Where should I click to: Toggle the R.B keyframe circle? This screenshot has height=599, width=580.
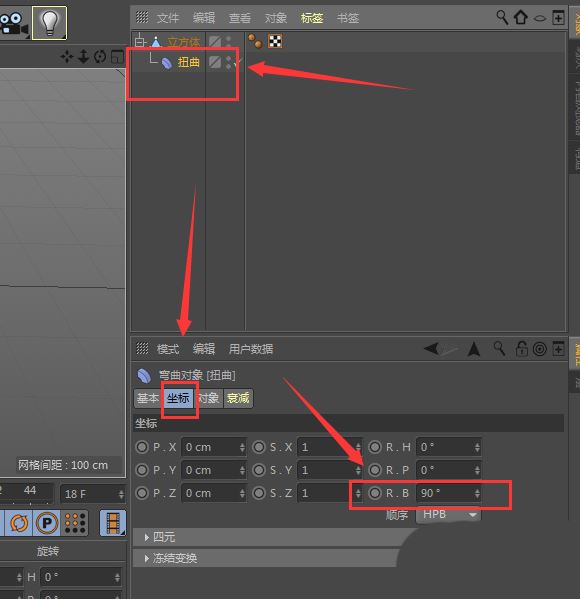tap(375, 493)
